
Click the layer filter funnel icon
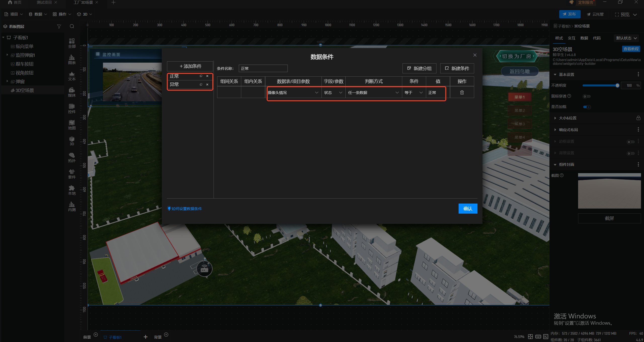click(59, 26)
